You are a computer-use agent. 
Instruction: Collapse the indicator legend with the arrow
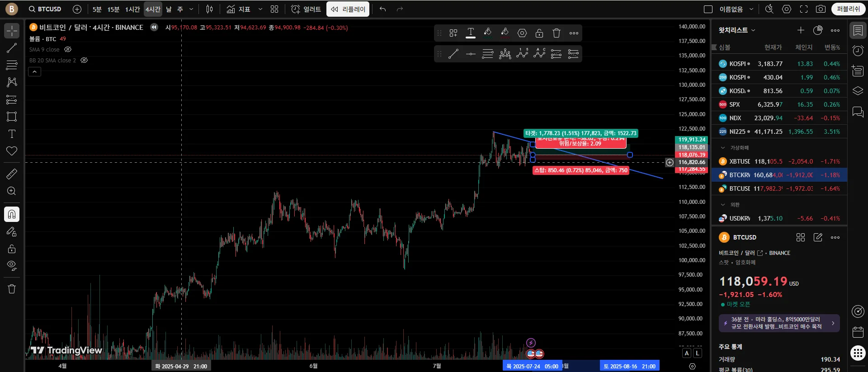tap(34, 71)
